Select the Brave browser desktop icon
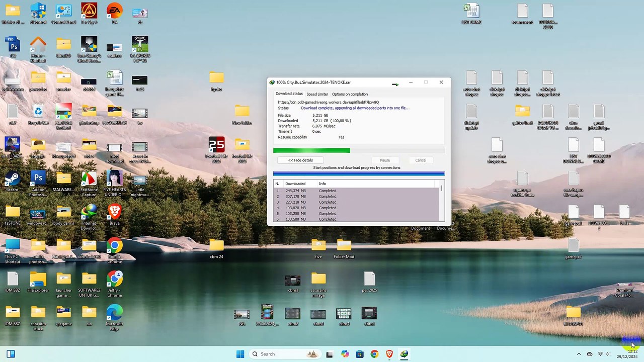The image size is (644, 362). (115, 215)
